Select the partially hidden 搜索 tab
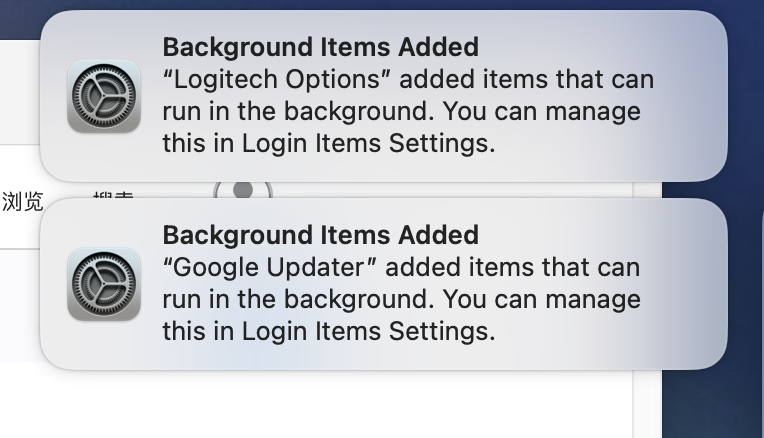 (x=112, y=197)
